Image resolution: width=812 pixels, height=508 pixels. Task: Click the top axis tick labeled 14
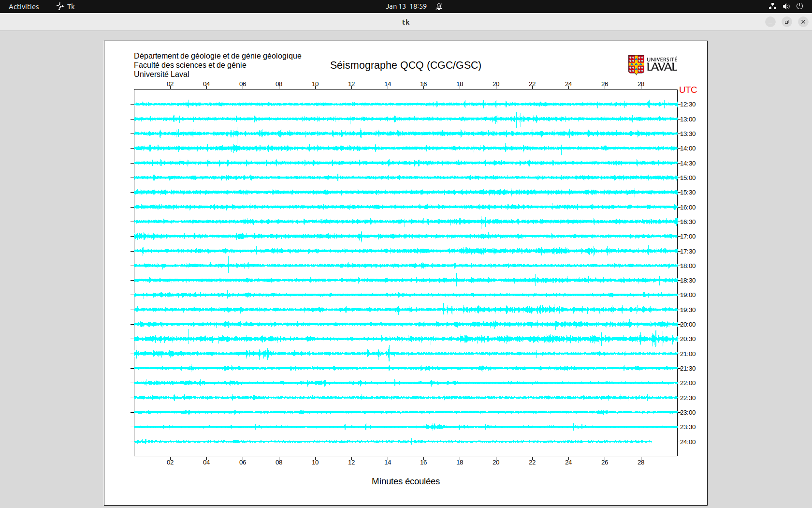(388, 84)
